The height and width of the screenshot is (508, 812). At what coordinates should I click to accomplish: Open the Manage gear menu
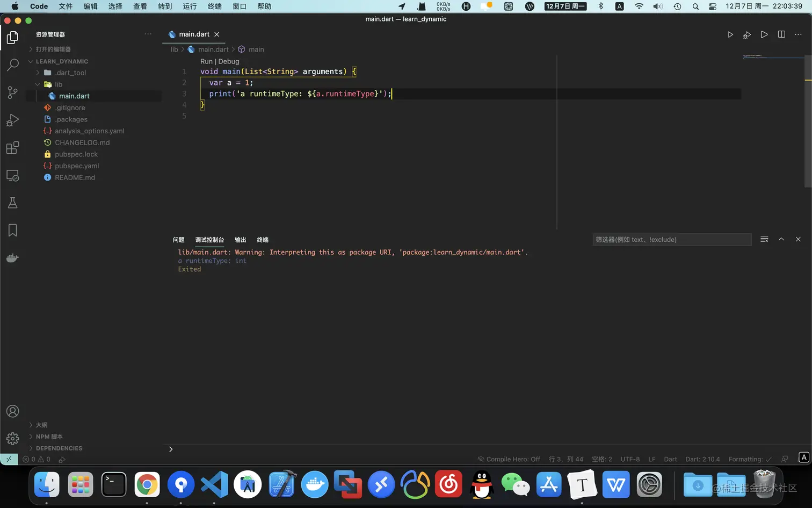pos(12,439)
